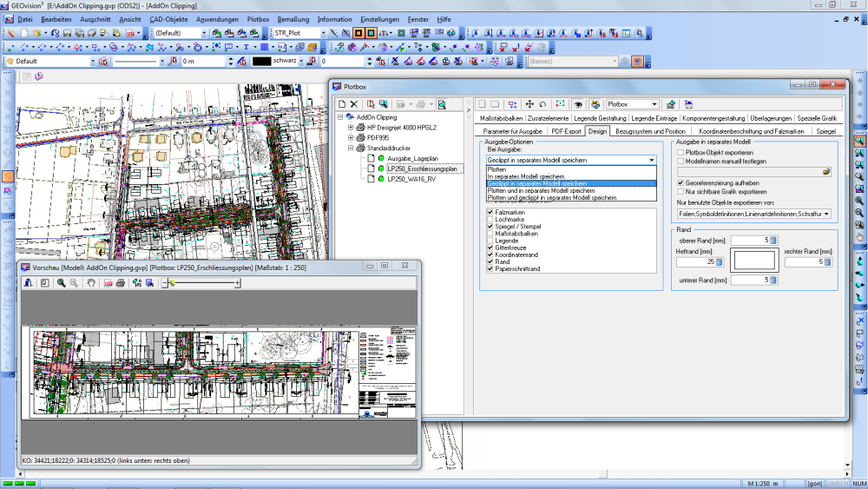Click the new plotbox page icon
The width and height of the screenshot is (868, 489).
pyautogui.click(x=342, y=104)
